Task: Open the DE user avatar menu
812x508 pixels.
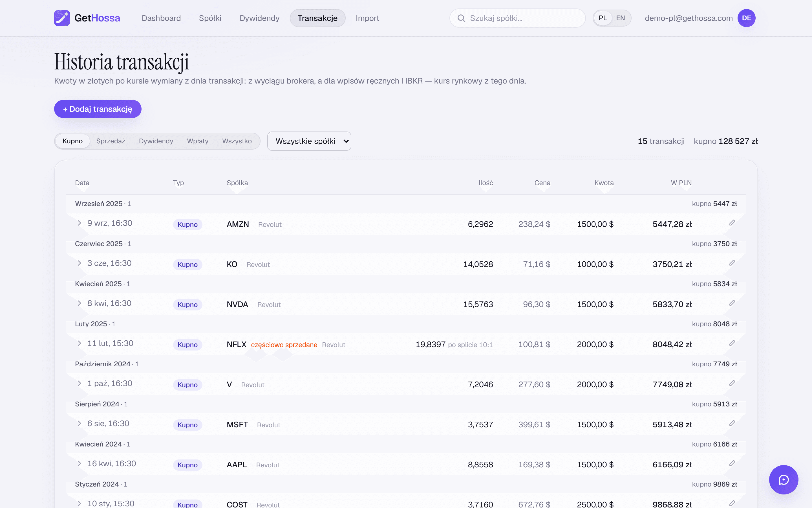Action: 746,18
